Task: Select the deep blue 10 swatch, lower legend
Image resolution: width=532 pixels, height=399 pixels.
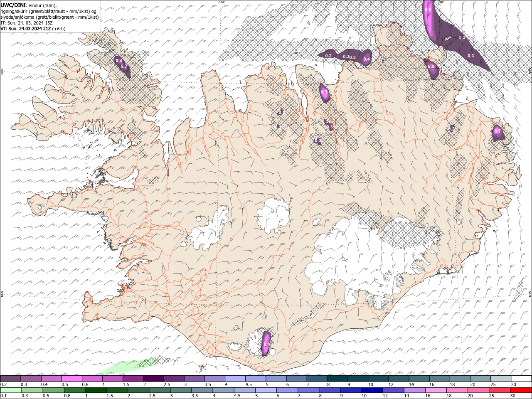Action: tap(372, 390)
